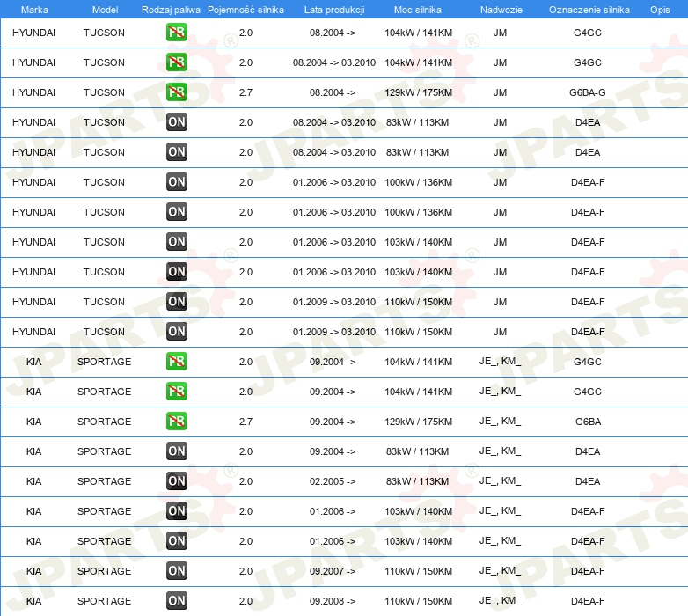
Task: Click the Moc silnika column header
Action: (x=418, y=10)
